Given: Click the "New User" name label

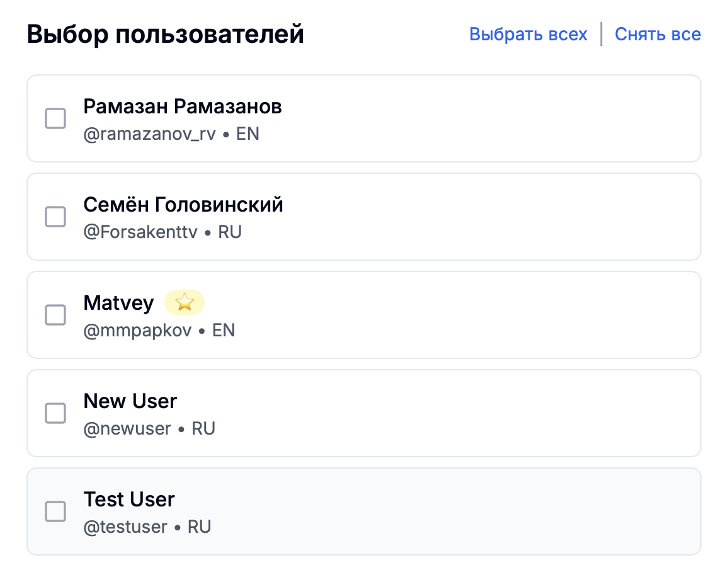Looking at the screenshot, I should coord(130,401).
